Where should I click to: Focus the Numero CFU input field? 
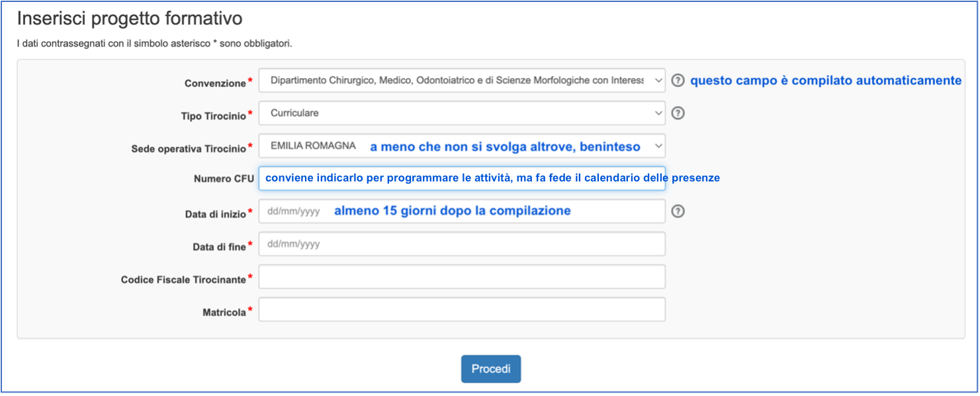pyautogui.click(x=461, y=178)
